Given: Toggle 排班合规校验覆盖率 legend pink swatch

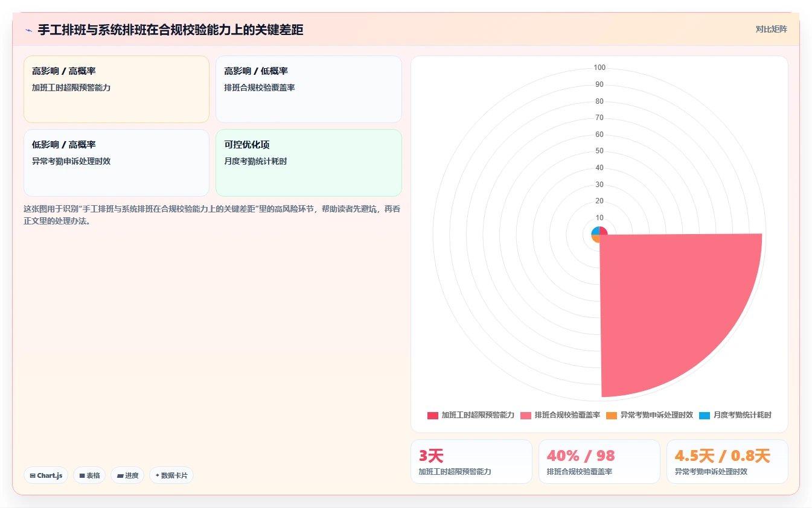Looking at the screenshot, I should [x=526, y=415].
